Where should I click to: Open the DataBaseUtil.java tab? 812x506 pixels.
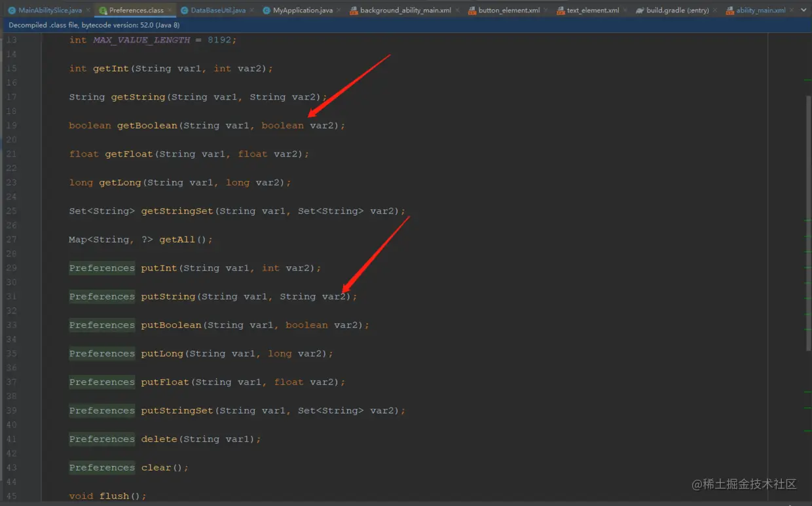(218, 10)
